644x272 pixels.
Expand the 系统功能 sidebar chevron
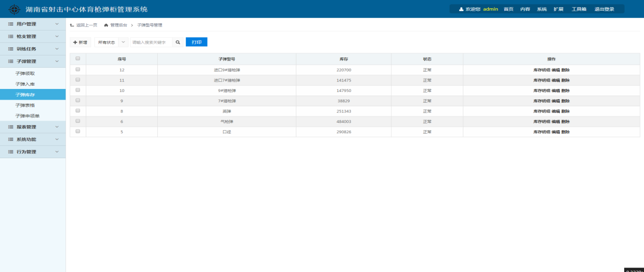point(57,139)
